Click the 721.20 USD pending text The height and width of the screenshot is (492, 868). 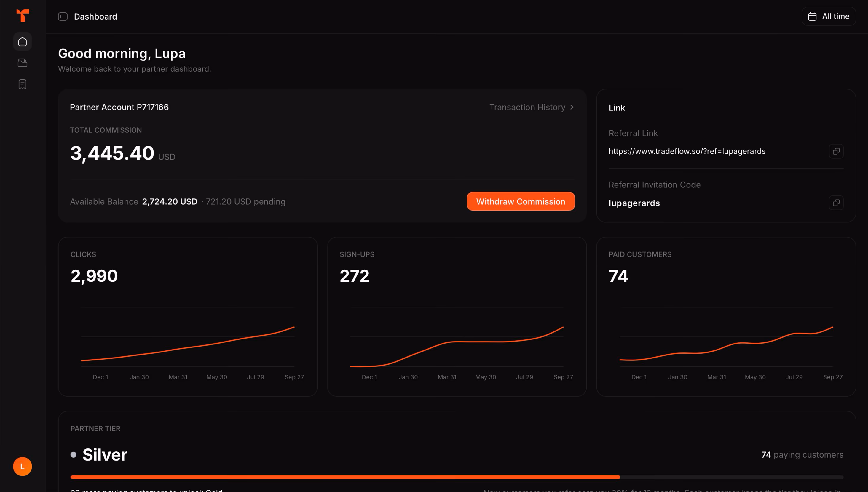(x=245, y=202)
